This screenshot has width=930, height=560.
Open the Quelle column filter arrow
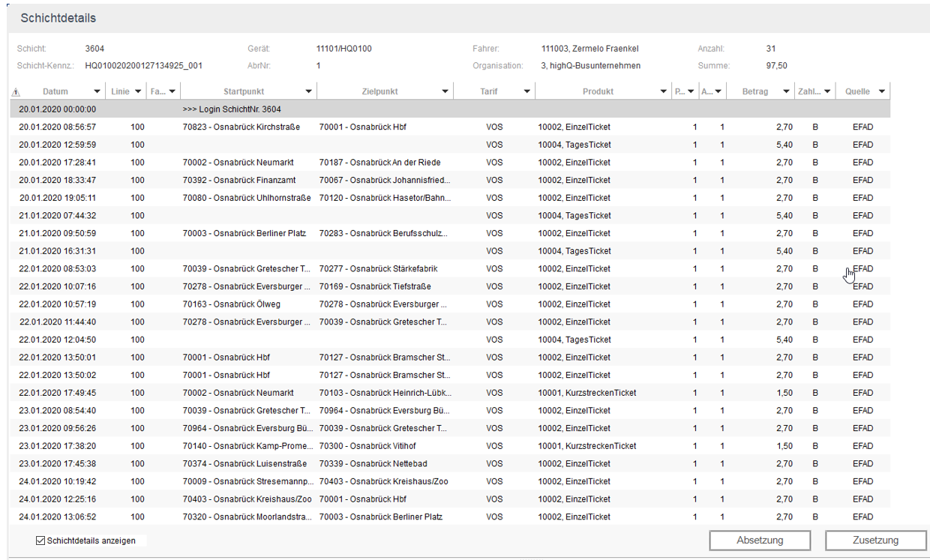[x=881, y=91]
